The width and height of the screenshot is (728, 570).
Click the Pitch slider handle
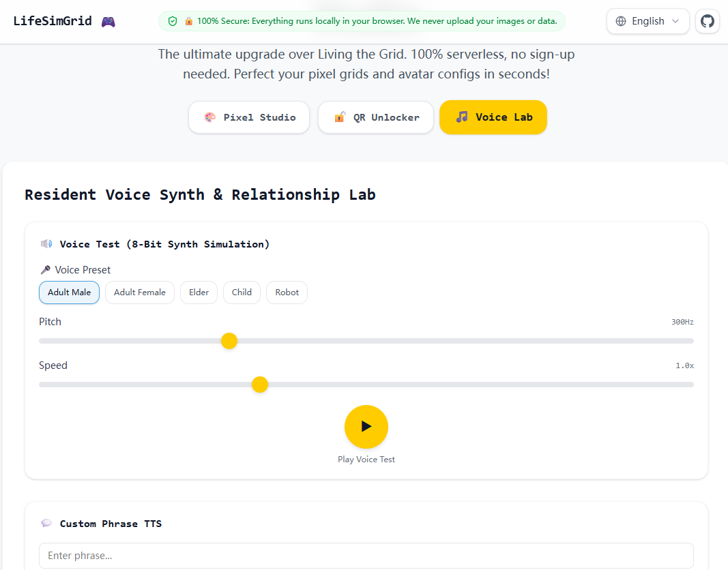229,341
